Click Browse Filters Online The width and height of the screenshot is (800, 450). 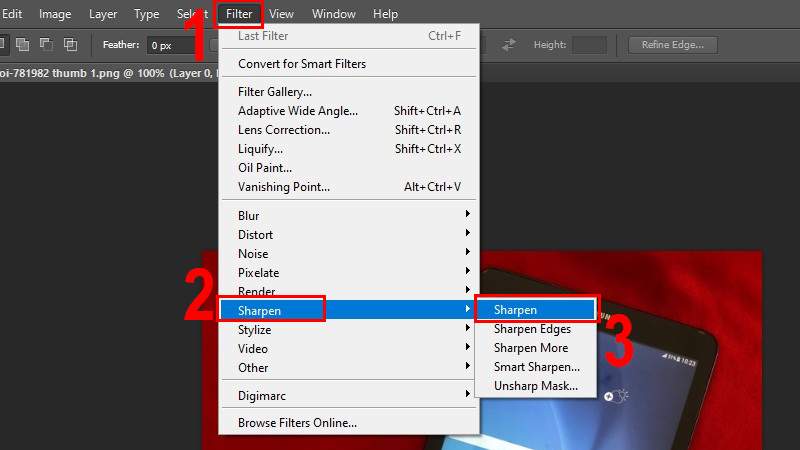click(349, 422)
